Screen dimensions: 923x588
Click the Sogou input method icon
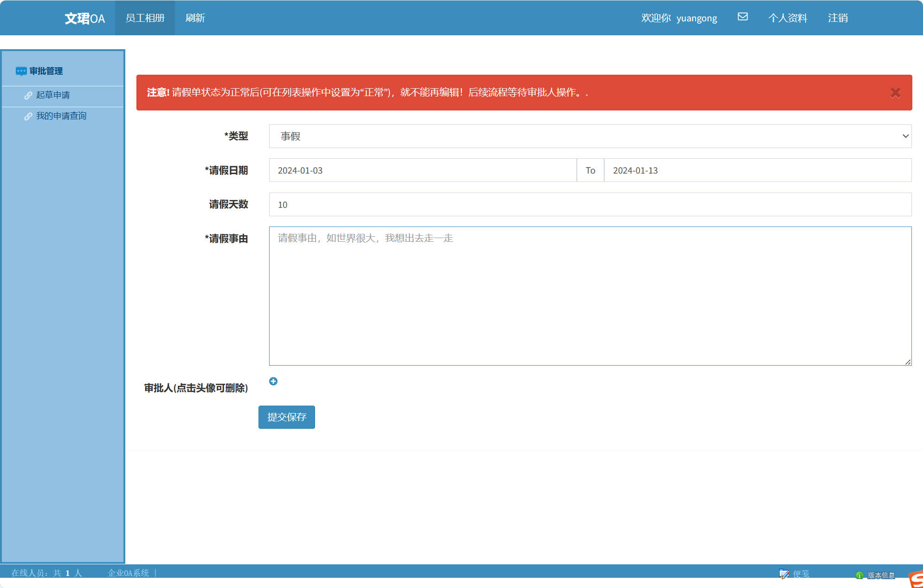916,579
